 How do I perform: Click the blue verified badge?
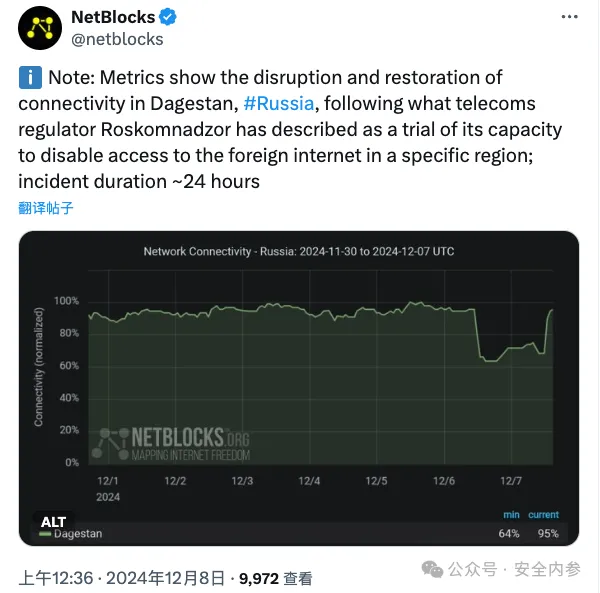click(x=168, y=17)
